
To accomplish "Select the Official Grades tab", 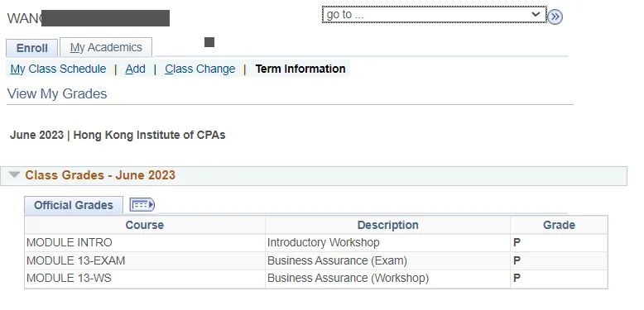I will tap(74, 205).
